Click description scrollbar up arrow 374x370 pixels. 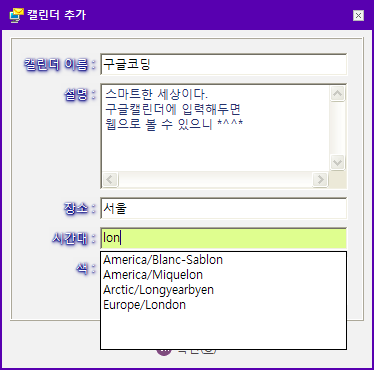pyautogui.click(x=337, y=94)
